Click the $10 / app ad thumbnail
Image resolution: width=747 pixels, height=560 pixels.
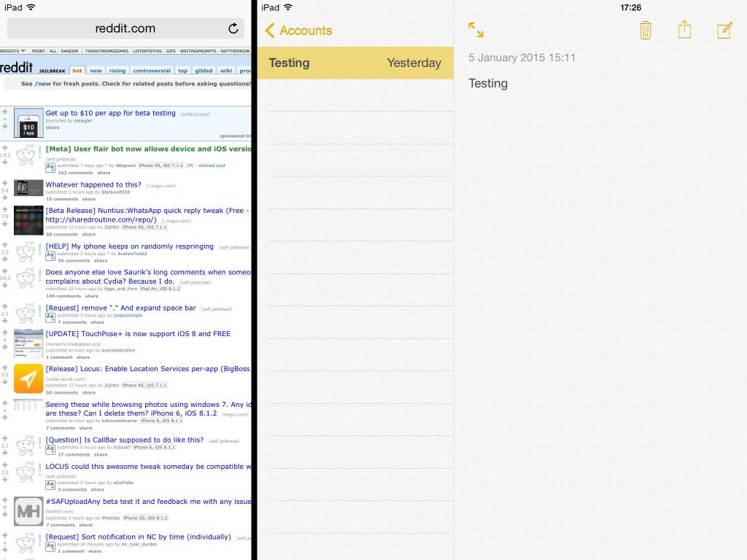[x=28, y=122]
